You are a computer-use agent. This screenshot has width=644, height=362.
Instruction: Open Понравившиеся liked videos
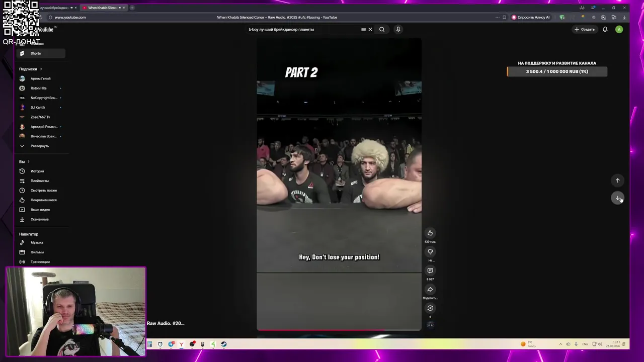tap(40, 200)
